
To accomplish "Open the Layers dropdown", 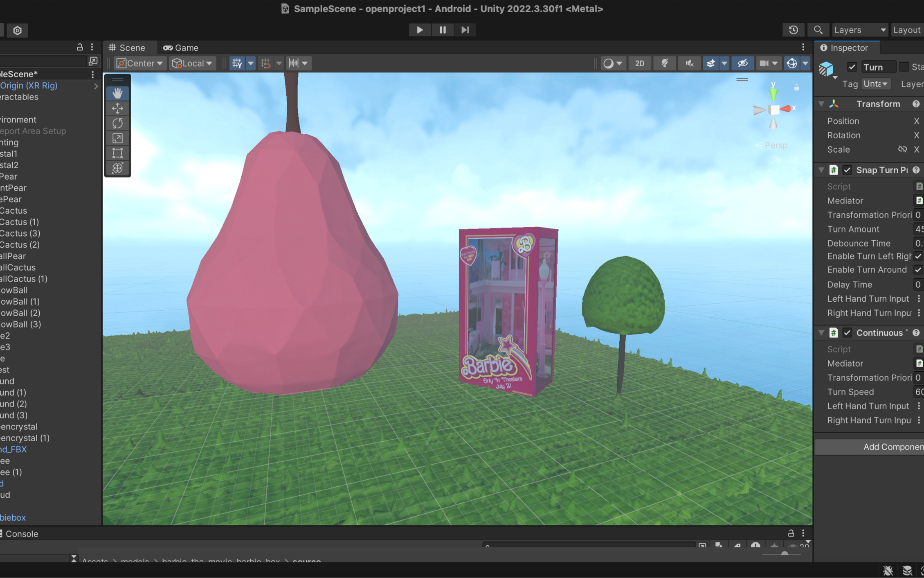I will 860,30.
